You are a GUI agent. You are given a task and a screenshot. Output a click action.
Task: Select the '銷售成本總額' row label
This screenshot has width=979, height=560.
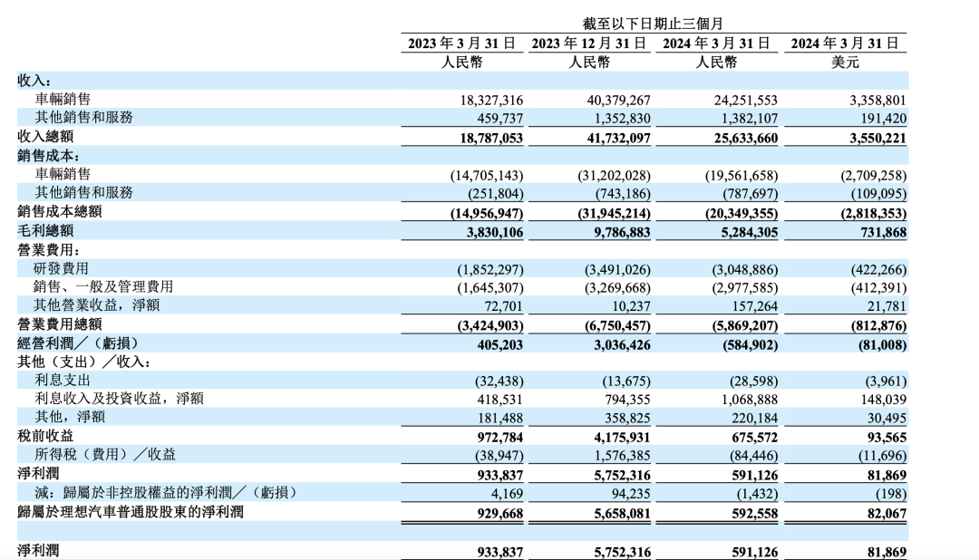pyautogui.click(x=59, y=212)
